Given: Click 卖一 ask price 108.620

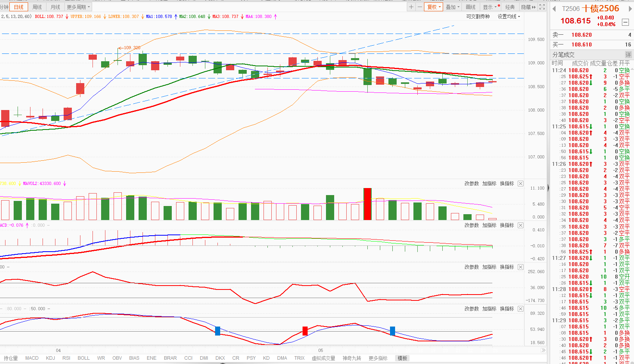Looking at the screenshot, I should click(582, 35).
